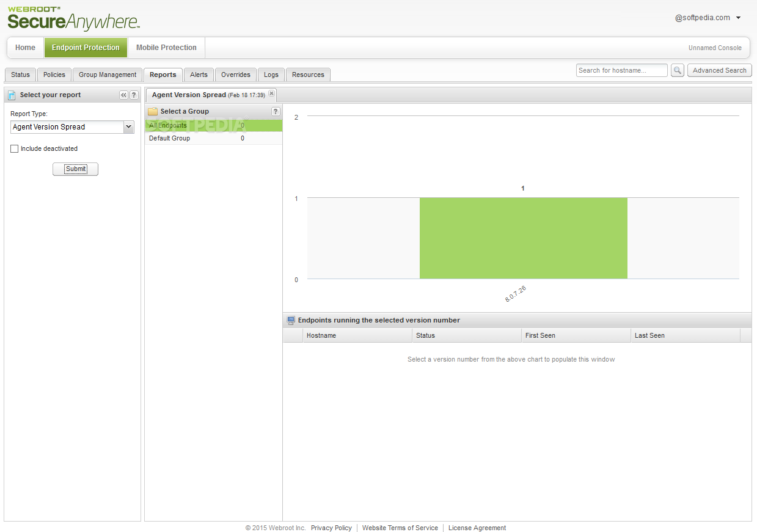Open the Report Type dropdown
The width and height of the screenshot is (757, 532).
tap(72, 127)
